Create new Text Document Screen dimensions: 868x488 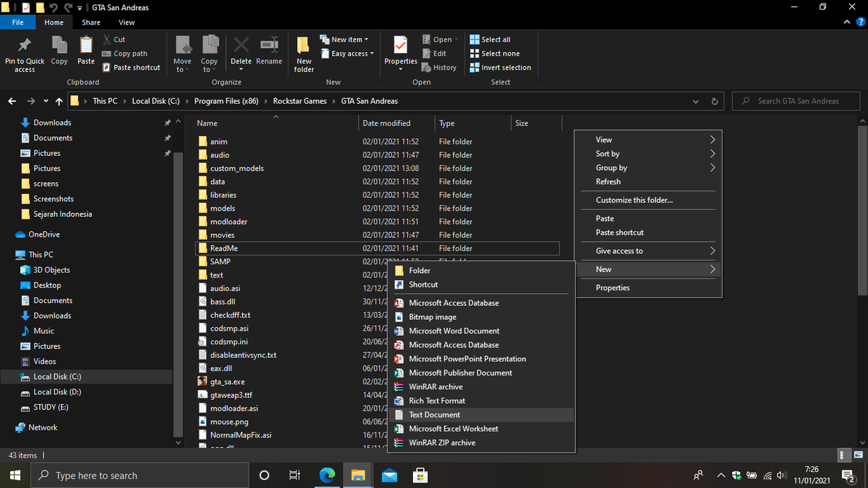coord(481,415)
